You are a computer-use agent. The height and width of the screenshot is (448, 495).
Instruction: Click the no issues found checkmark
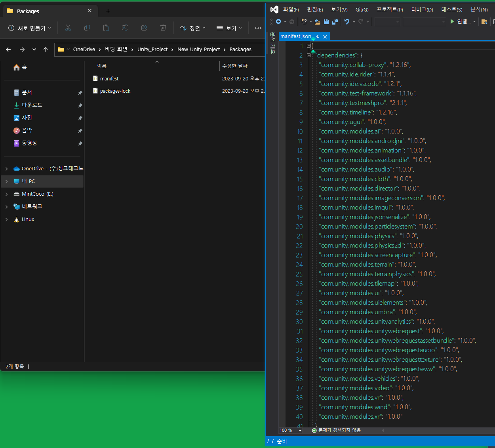[x=314, y=430]
